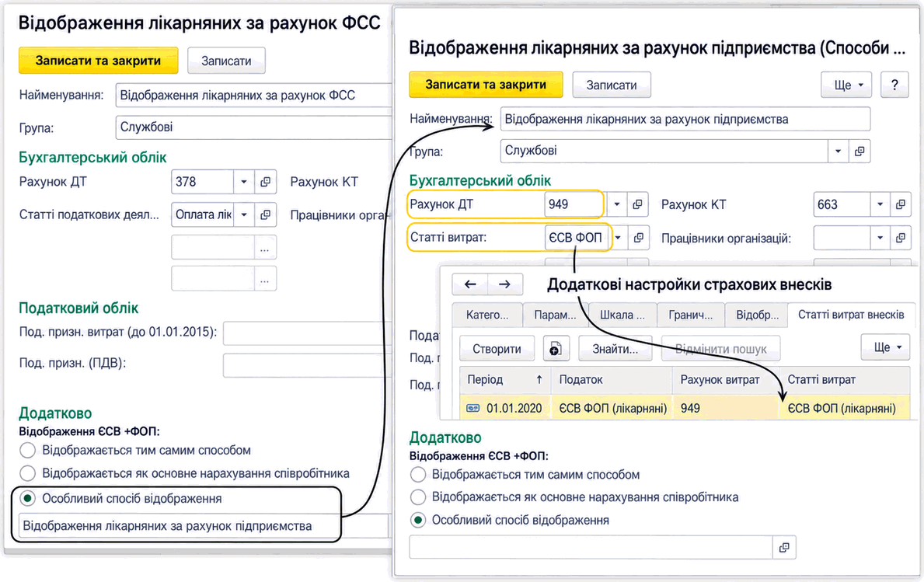The image size is (924, 582).
Task: Click Записати in the ФСС window
Action: (x=226, y=61)
